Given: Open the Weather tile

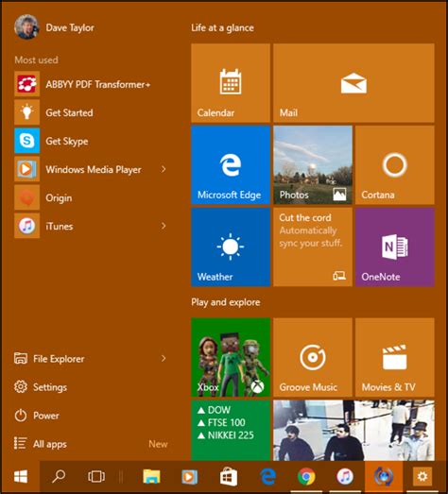Looking at the screenshot, I should [x=231, y=247].
